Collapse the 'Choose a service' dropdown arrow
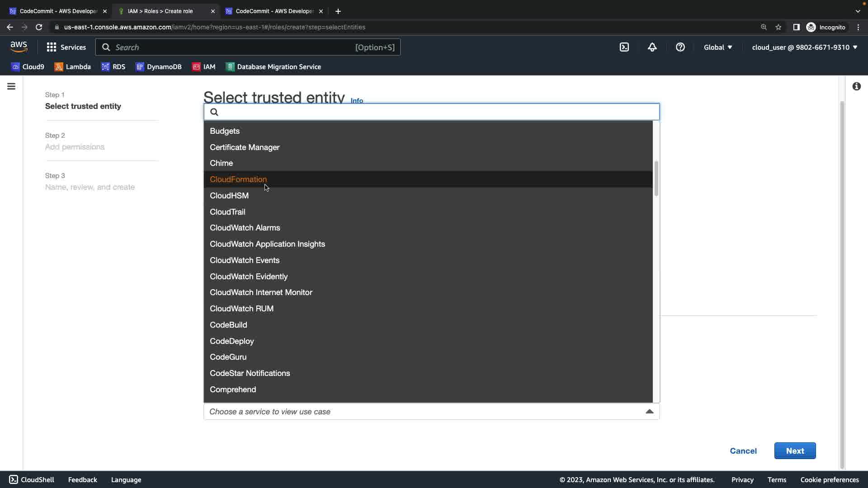868x488 pixels. 649,412
